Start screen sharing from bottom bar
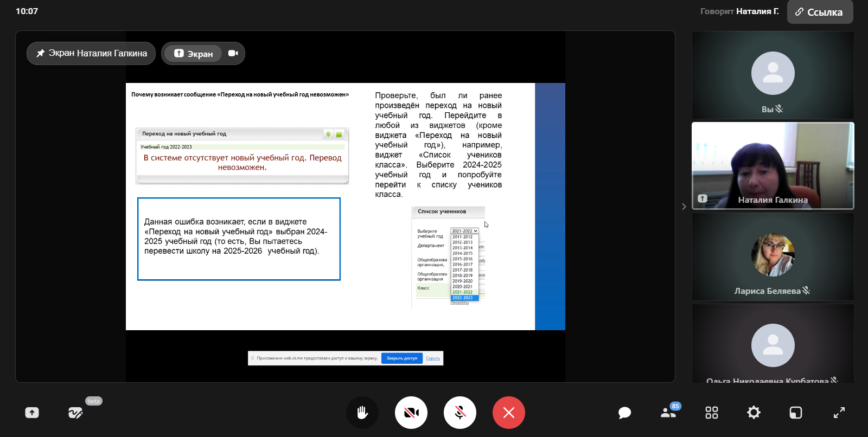The height and width of the screenshot is (437, 868). pyautogui.click(x=32, y=413)
